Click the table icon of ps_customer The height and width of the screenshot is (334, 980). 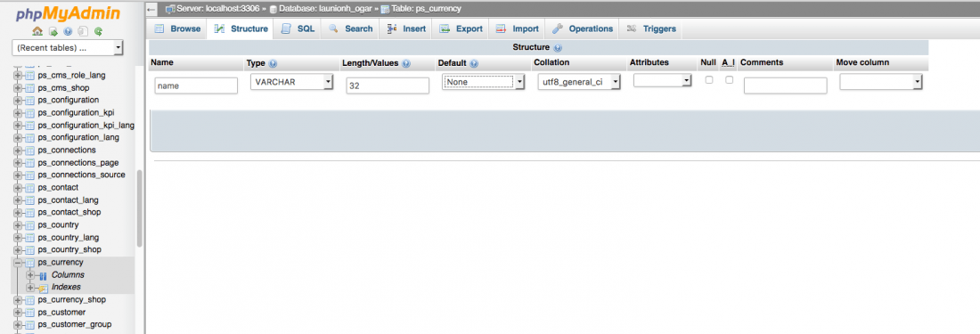[29, 312]
